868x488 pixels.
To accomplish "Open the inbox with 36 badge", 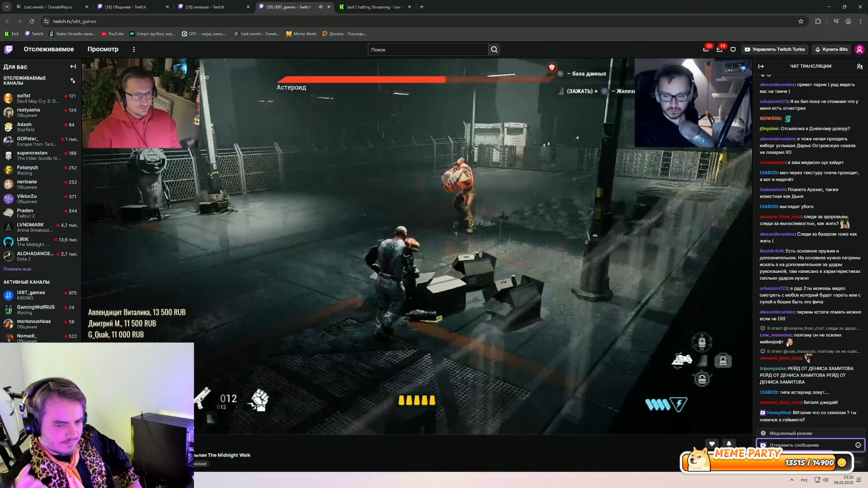I will pyautogui.click(x=706, y=49).
